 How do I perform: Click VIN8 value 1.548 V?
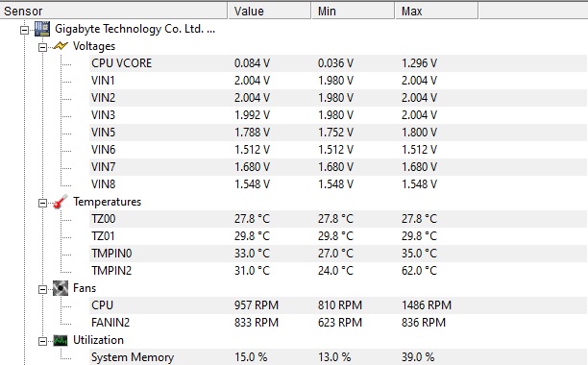coord(252,184)
